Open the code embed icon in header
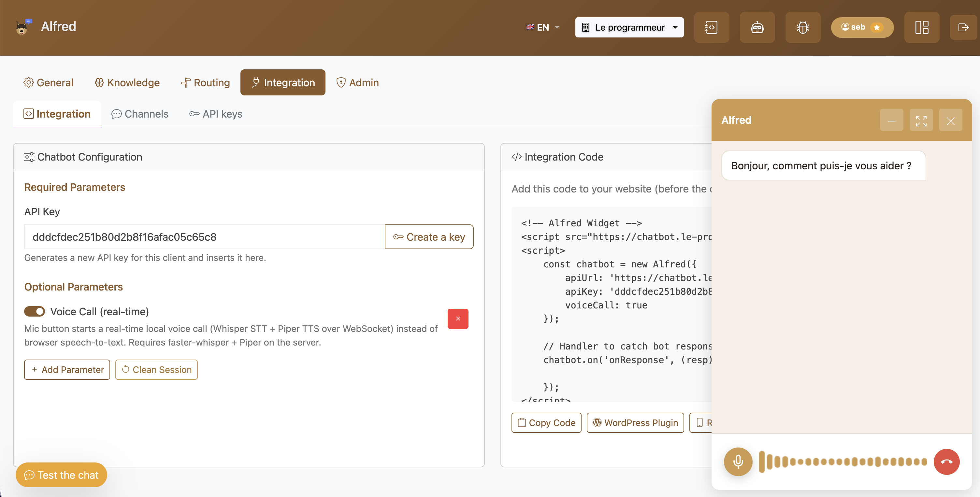The image size is (980, 497). [x=712, y=27]
